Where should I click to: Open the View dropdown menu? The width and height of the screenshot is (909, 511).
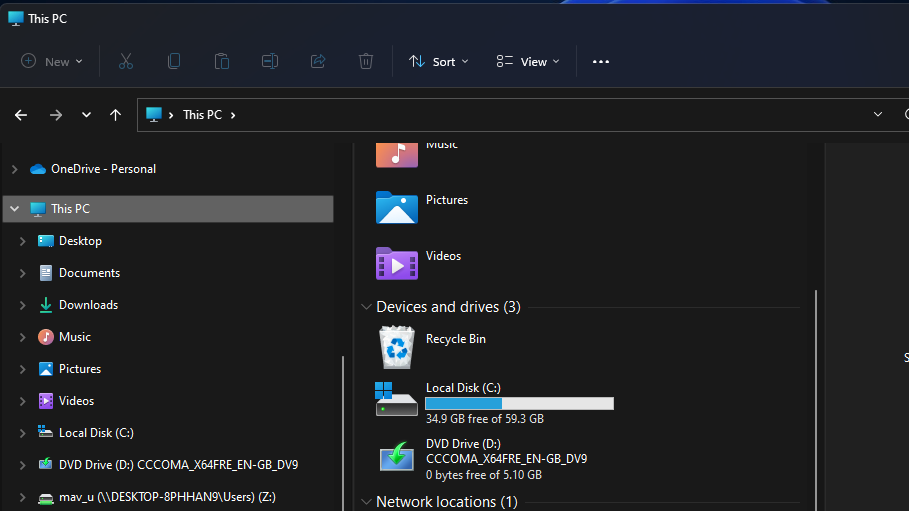pos(528,61)
